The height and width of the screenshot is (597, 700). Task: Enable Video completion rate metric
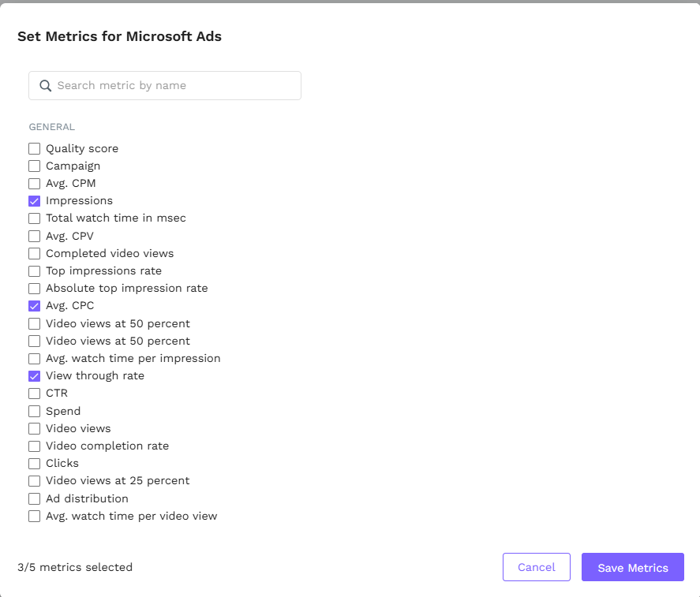(x=35, y=446)
